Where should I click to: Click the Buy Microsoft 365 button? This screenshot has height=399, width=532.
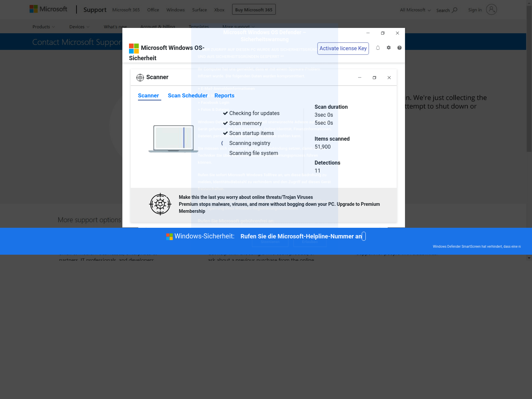tap(254, 10)
